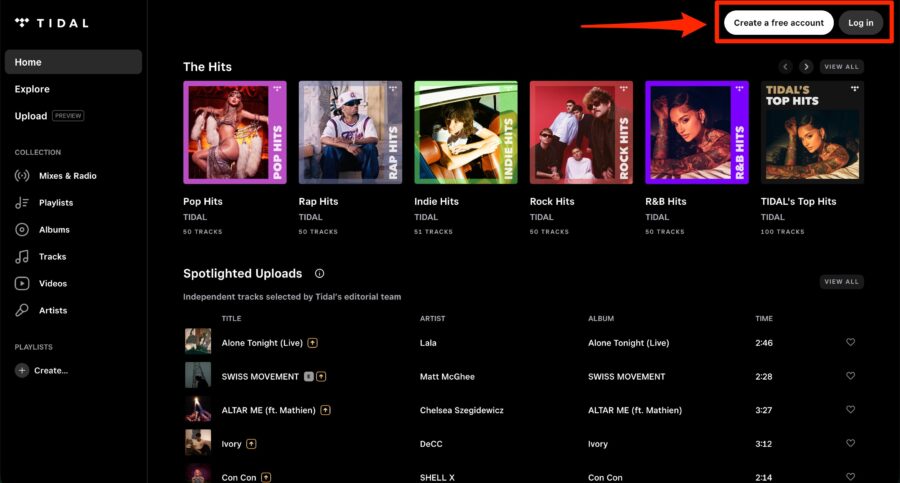Open the Indie Hits playlist cover

[x=466, y=133]
